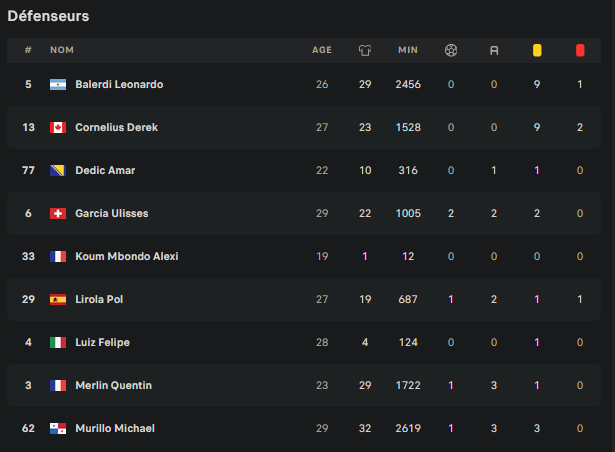The image size is (615, 452).
Task: Click Panama flag next to Murillo Michael
Action: coord(58,428)
